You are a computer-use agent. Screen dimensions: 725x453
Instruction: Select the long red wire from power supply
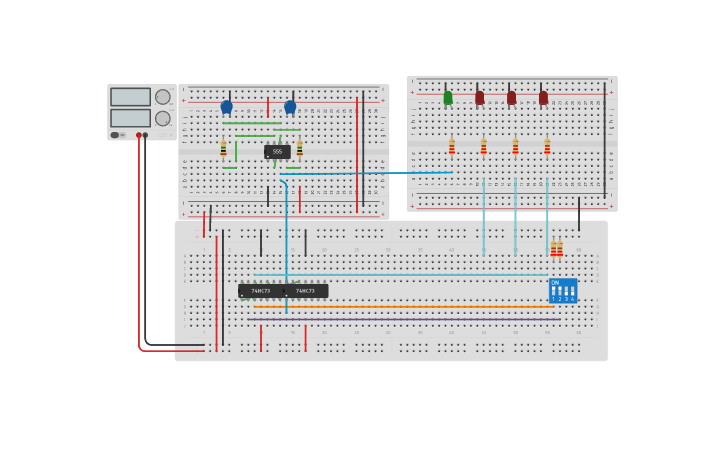[x=139, y=243]
